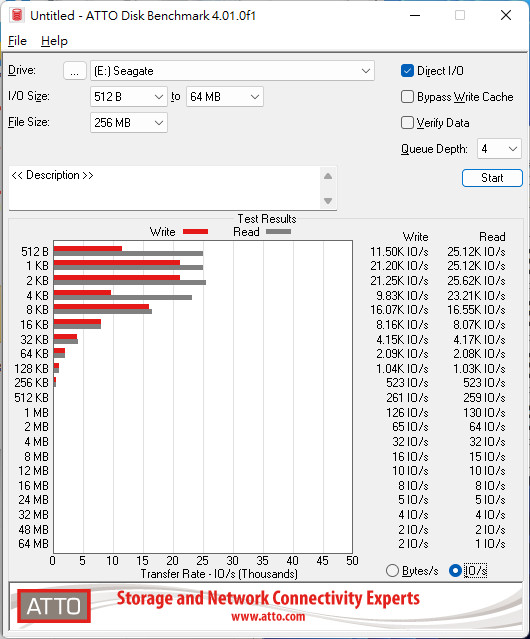Open the 256 MB file size dropdown
This screenshot has width=530, height=639.
pyautogui.click(x=129, y=123)
